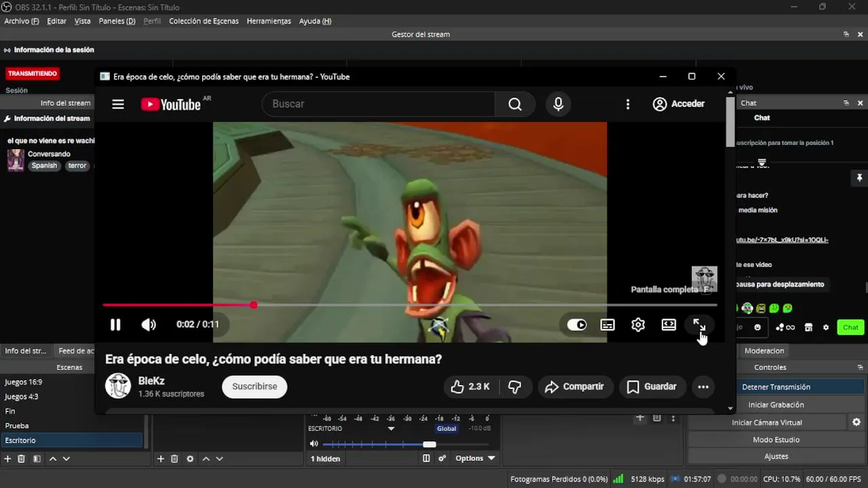
Task: Show the 1 hidden mixer sources
Action: 325,459
